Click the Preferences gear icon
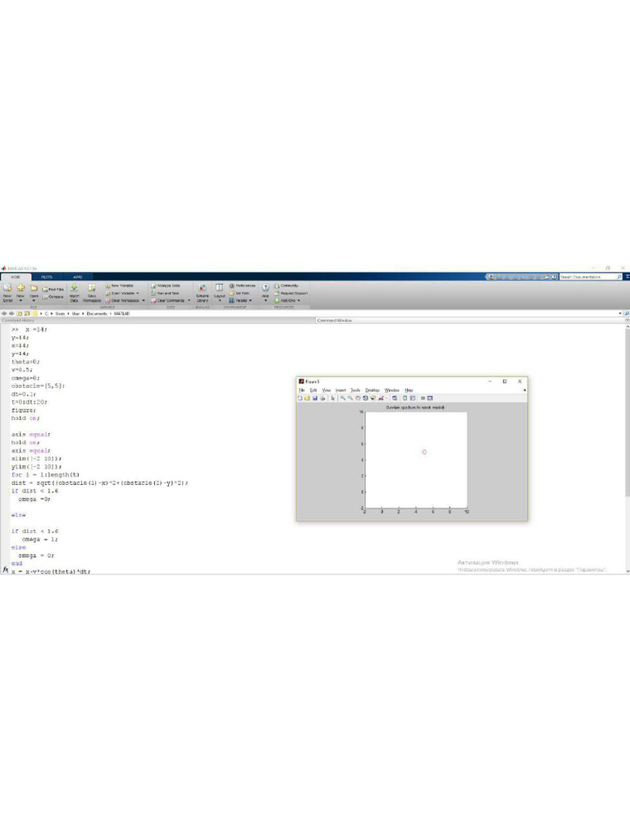630x840 pixels. [x=231, y=285]
